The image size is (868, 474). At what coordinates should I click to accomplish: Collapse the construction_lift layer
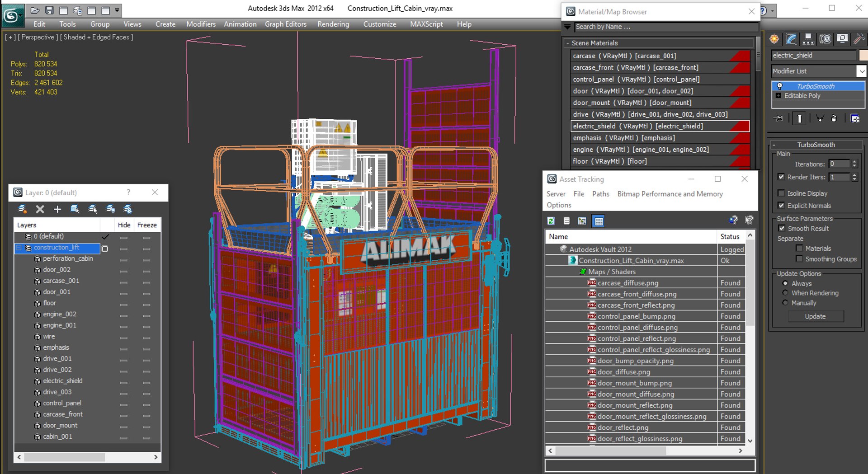click(x=19, y=248)
